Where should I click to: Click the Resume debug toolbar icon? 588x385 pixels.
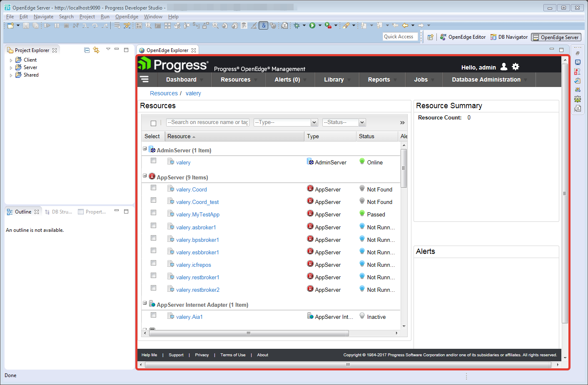[x=47, y=26]
